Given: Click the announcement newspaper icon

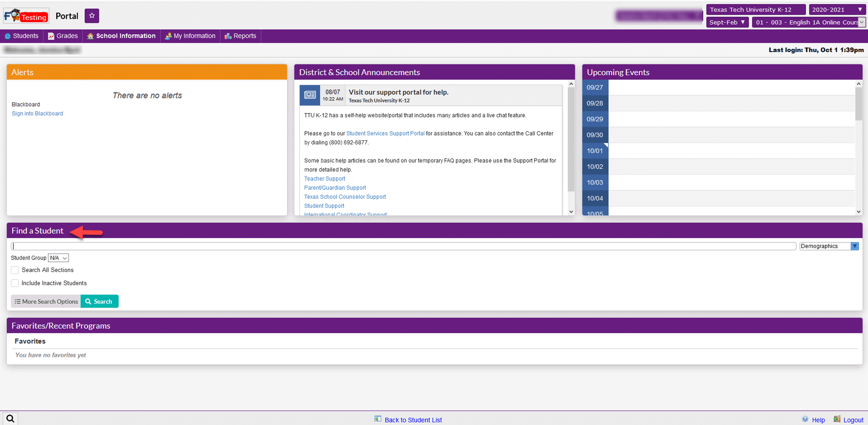Looking at the screenshot, I should click(310, 95).
